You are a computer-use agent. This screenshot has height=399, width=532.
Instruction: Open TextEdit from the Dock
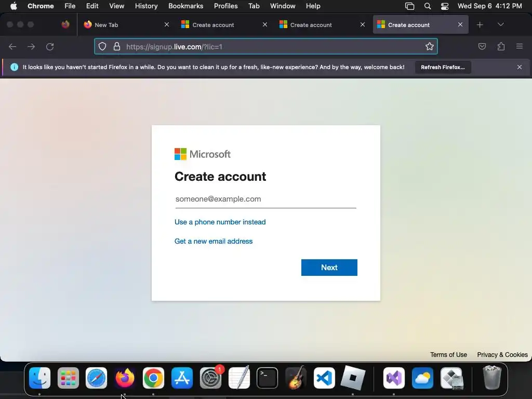pos(239,378)
